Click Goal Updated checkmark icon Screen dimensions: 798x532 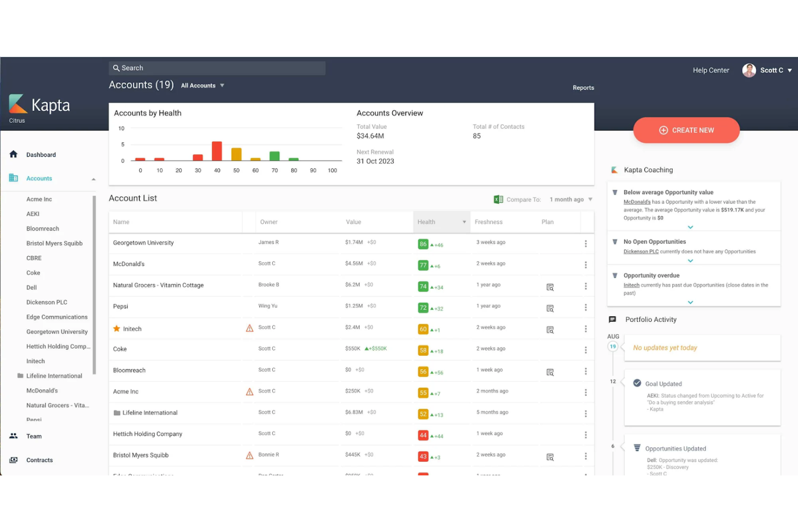coord(637,383)
